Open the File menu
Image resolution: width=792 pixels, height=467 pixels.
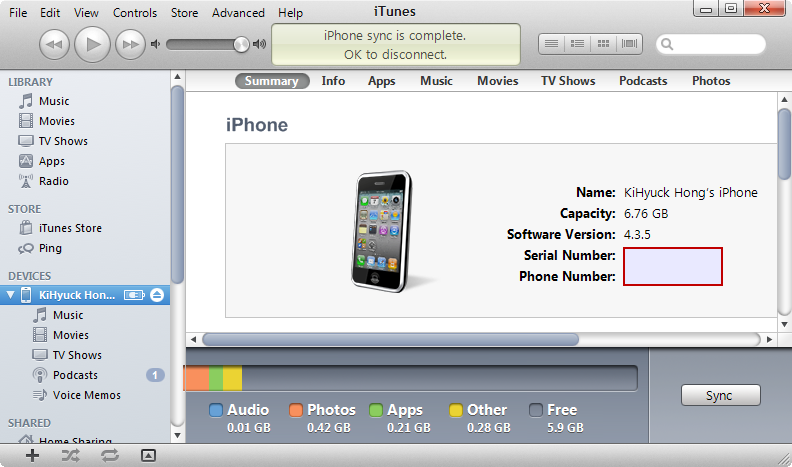point(18,13)
